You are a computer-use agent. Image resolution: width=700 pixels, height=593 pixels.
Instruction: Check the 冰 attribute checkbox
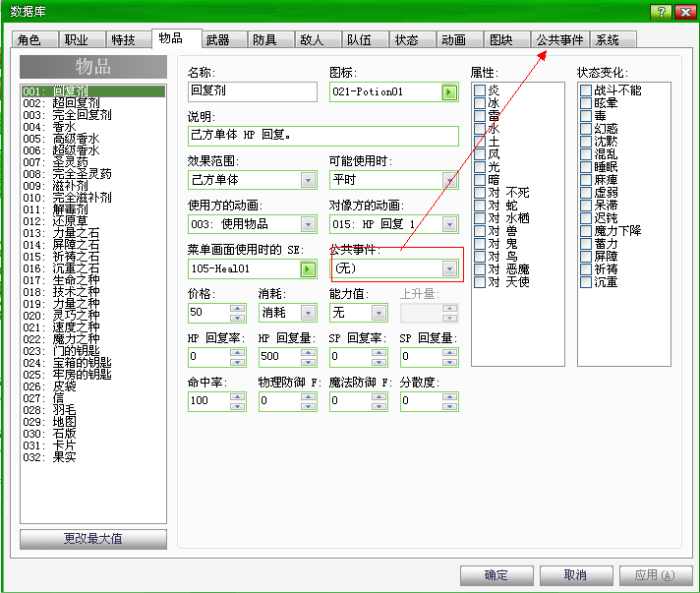(x=480, y=103)
